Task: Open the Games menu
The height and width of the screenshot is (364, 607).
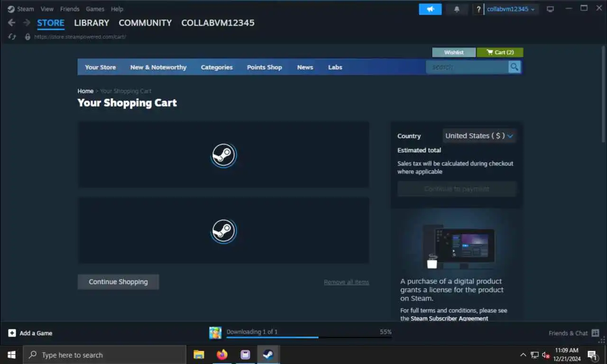Action: pyautogui.click(x=95, y=9)
